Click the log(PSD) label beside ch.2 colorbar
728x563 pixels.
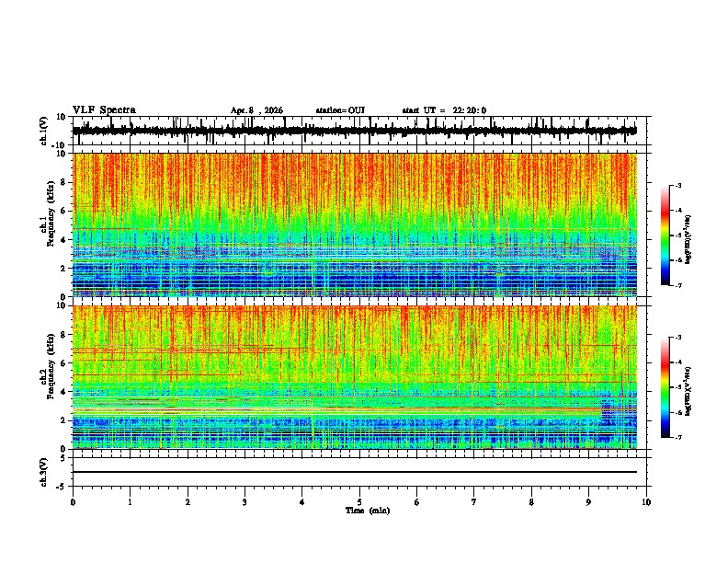point(688,391)
